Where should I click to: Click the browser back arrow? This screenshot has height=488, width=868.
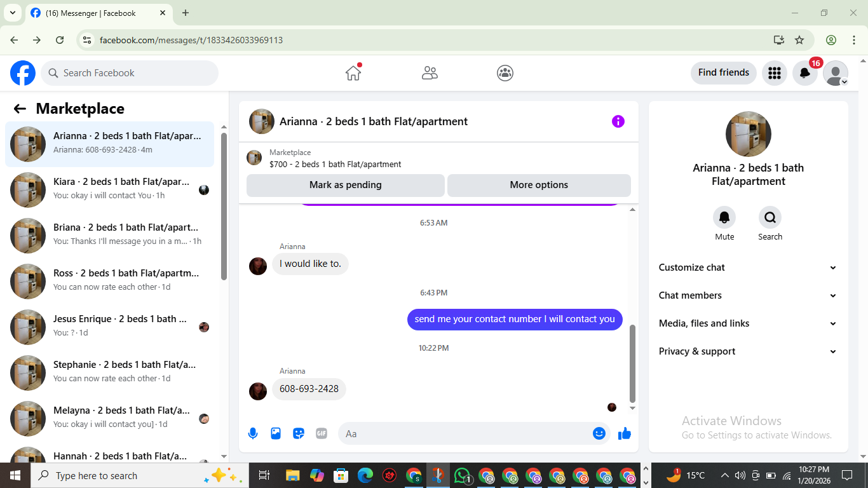14,40
